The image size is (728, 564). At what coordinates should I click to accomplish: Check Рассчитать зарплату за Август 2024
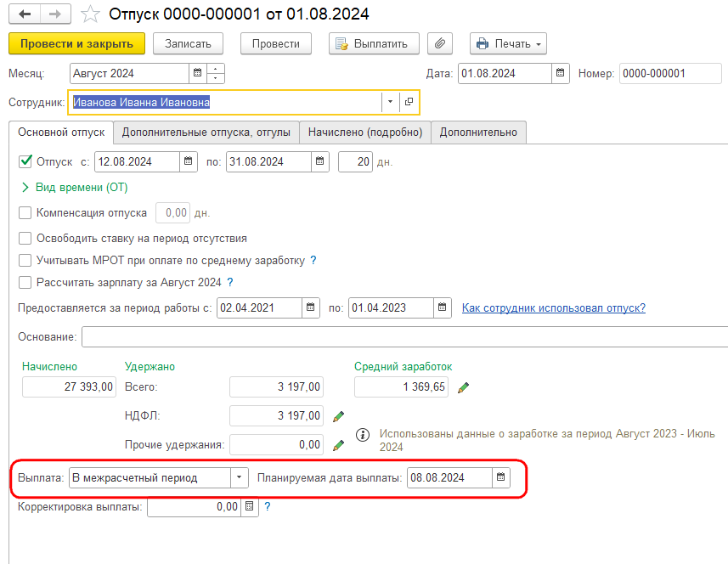tap(25, 282)
